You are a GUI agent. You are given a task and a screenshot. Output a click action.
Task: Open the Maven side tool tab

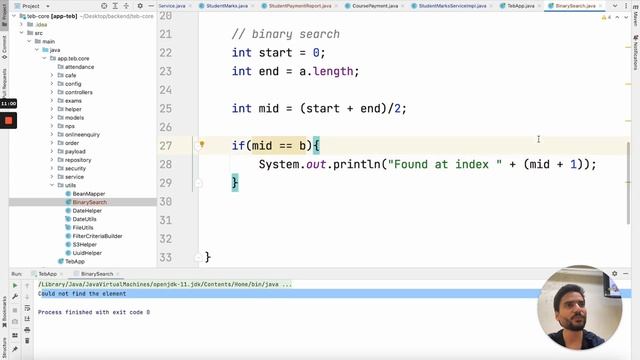pos(636,16)
